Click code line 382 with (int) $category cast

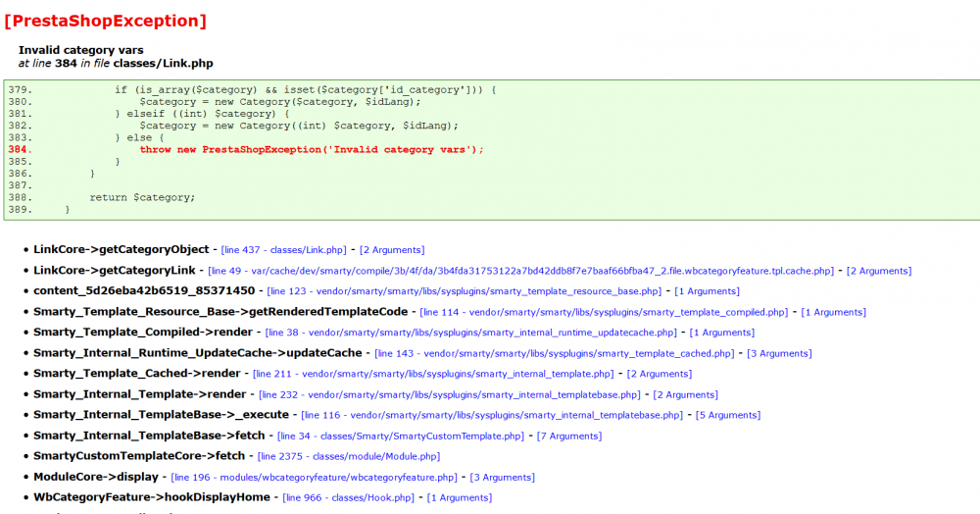click(x=299, y=126)
